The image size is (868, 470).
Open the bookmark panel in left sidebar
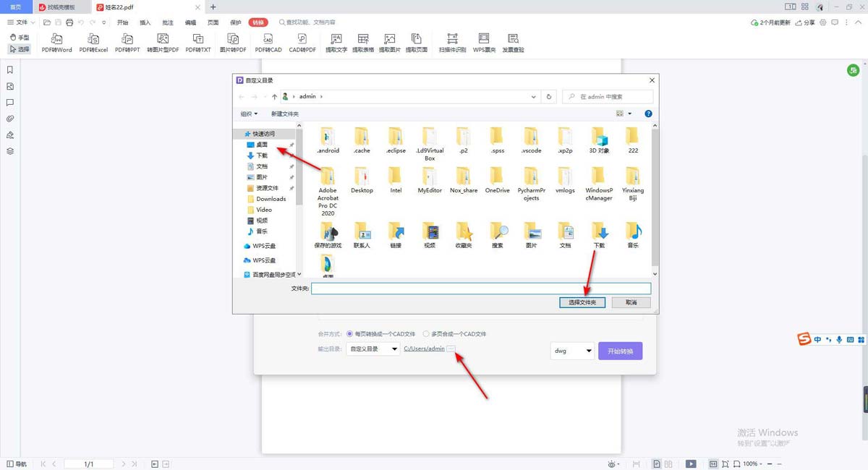click(10, 70)
